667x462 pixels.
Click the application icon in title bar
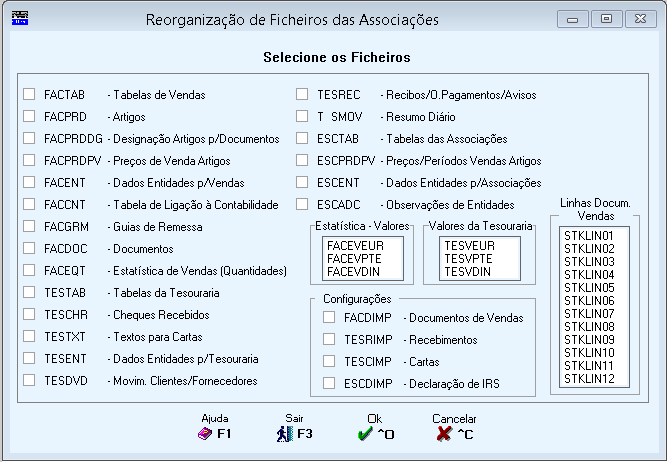tap(20, 19)
